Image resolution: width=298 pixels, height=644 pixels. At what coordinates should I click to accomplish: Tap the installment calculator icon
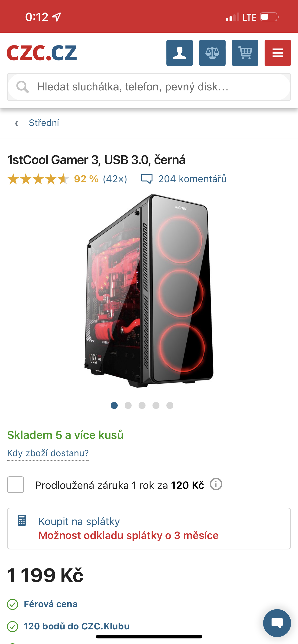click(x=22, y=520)
